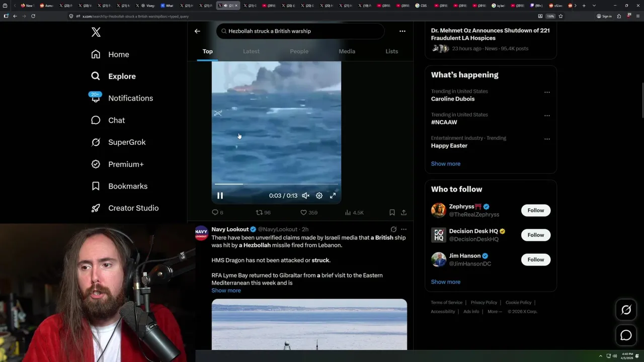Switch to the Lists tab
Viewport: 644px width, 362px height.
(x=391, y=51)
